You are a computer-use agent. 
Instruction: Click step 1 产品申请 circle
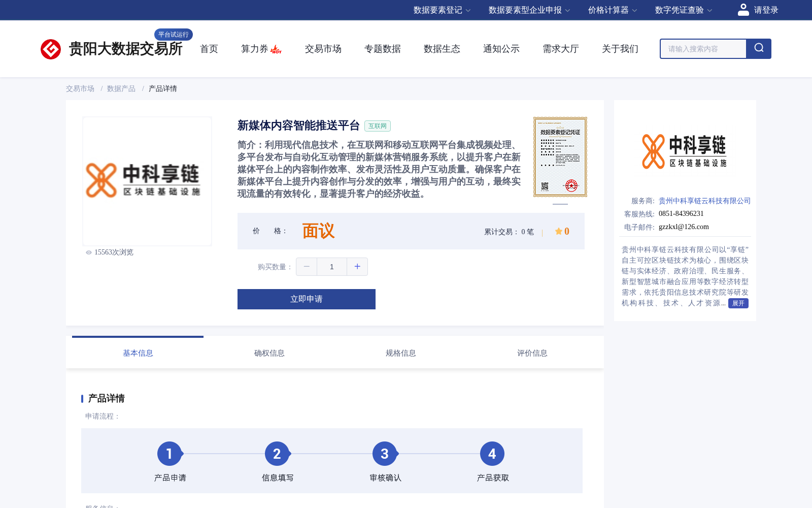[x=170, y=454]
